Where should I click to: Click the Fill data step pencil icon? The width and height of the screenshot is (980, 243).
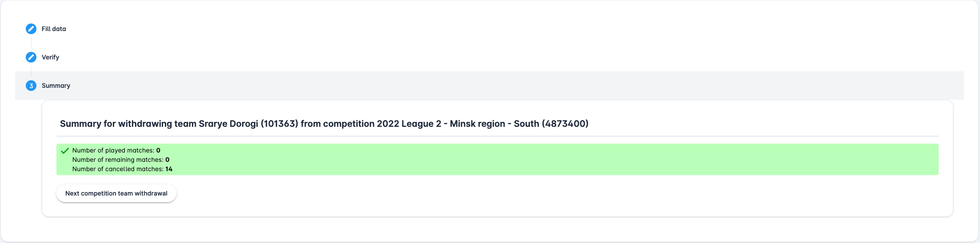point(31,29)
